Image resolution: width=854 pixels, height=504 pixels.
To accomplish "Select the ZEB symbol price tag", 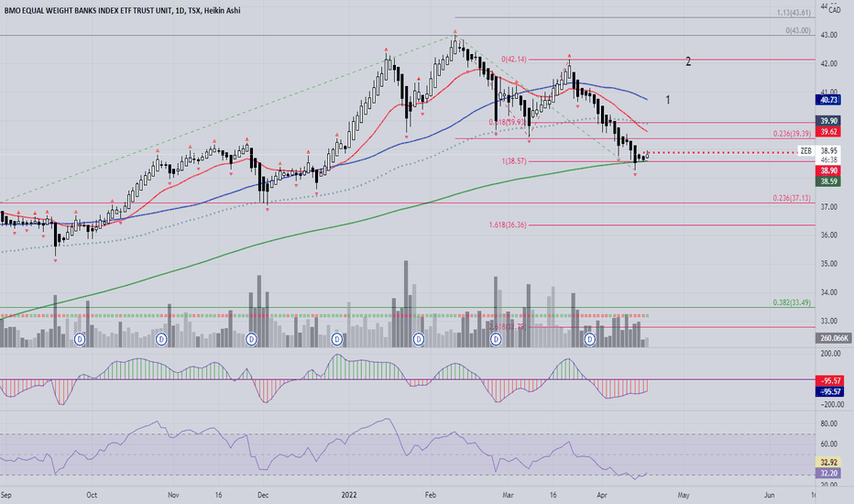I will (805, 151).
